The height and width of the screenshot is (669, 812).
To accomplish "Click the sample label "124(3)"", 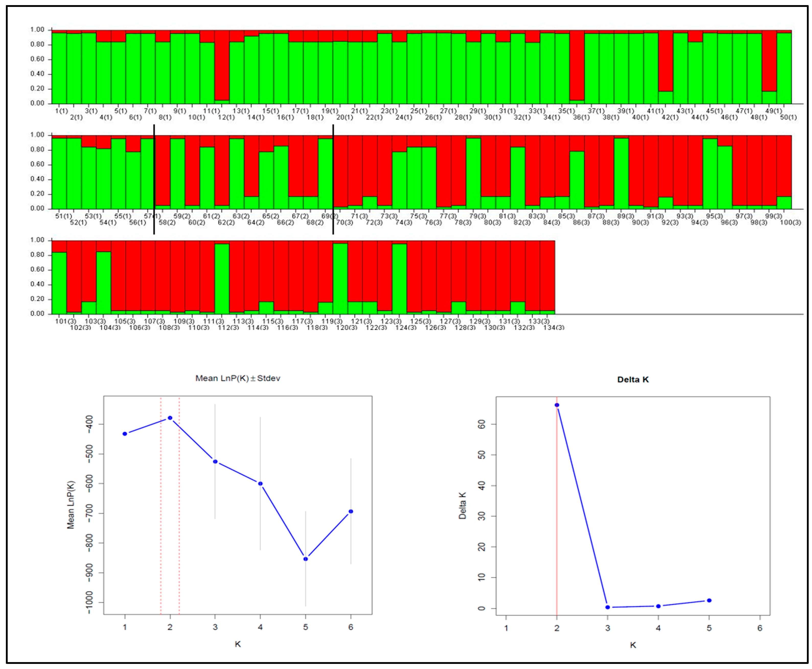I will point(406,327).
